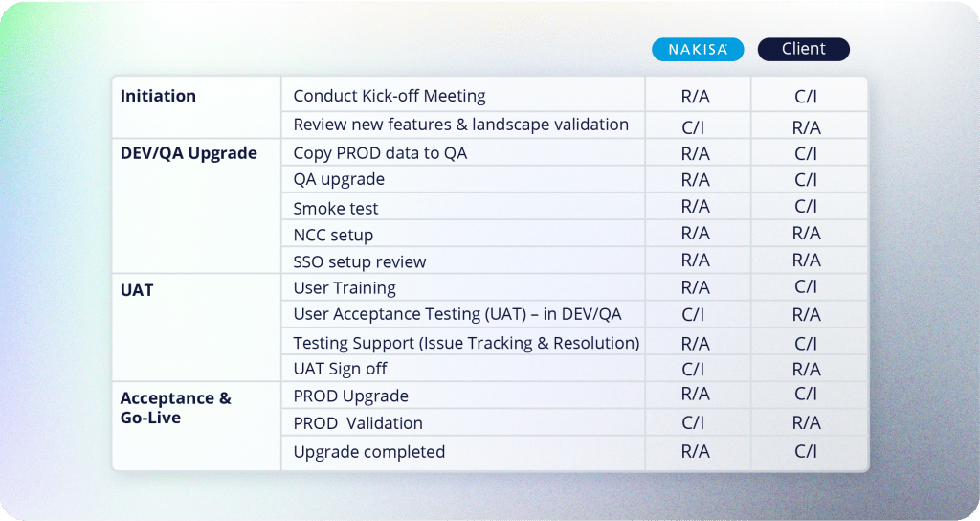
Task: Click the UAT Sign off task
Action: coord(340,369)
